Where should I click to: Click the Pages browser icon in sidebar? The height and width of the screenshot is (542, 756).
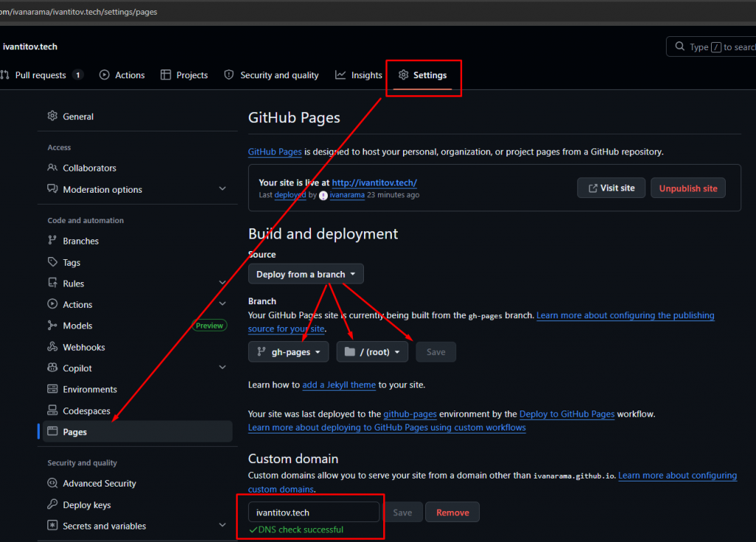[x=52, y=431]
